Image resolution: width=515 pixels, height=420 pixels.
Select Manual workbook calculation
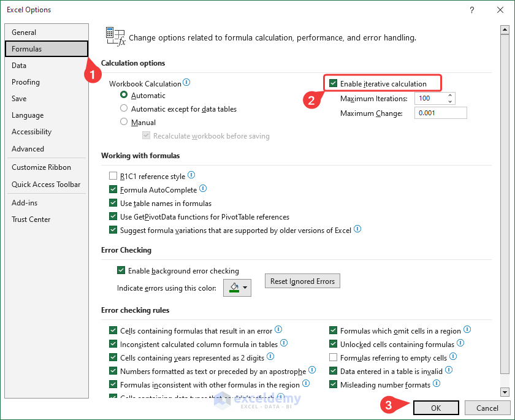pos(124,121)
